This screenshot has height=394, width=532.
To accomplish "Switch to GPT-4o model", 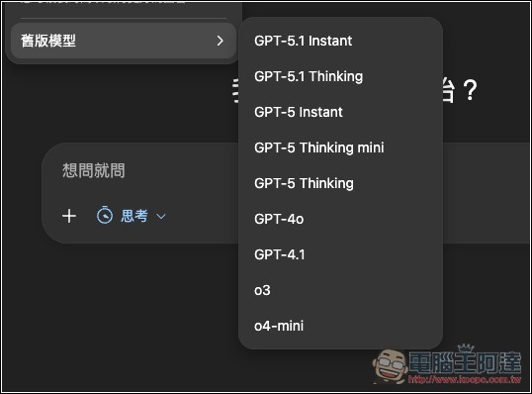I will tap(340, 219).
